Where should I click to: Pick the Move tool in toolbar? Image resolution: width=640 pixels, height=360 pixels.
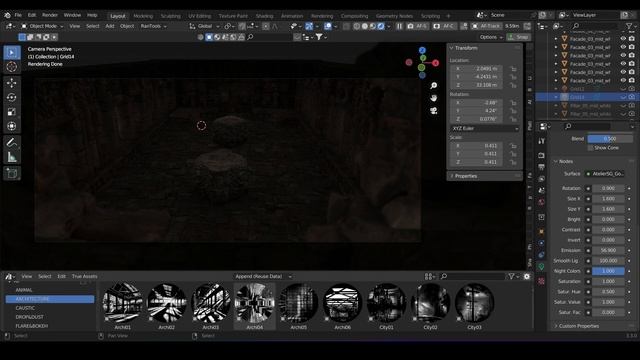tap(11, 83)
